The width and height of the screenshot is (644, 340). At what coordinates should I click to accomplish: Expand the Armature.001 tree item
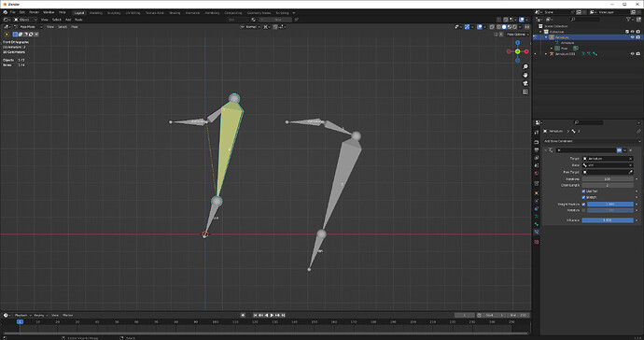pos(546,54)
